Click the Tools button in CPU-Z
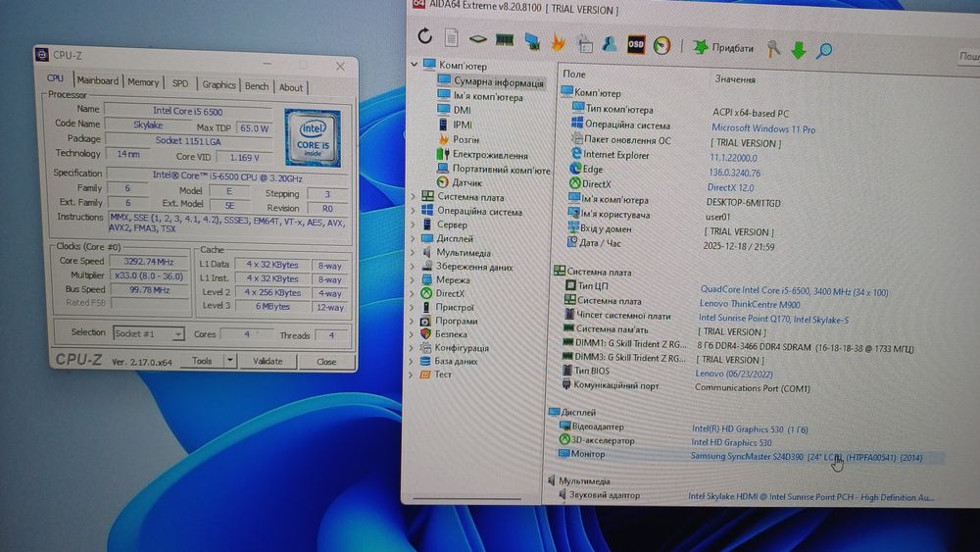The width and height of the screenshot is (980, 552). point(202,361)
